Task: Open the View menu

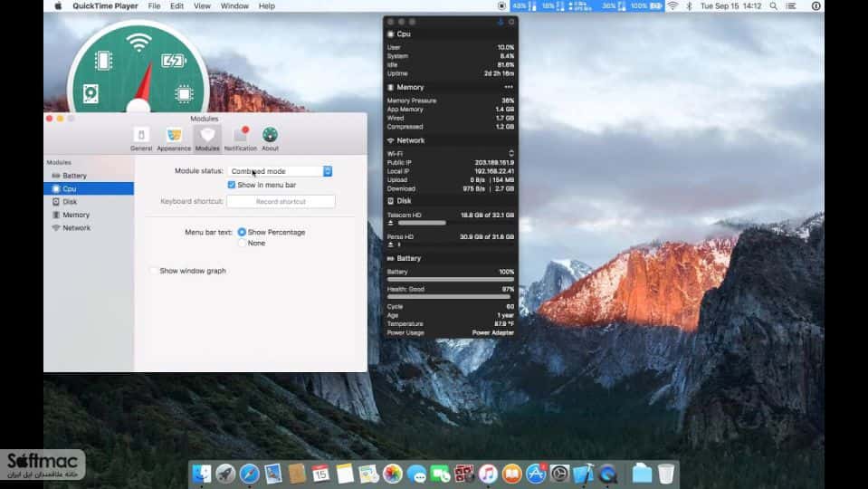Action: click(202, 6)
